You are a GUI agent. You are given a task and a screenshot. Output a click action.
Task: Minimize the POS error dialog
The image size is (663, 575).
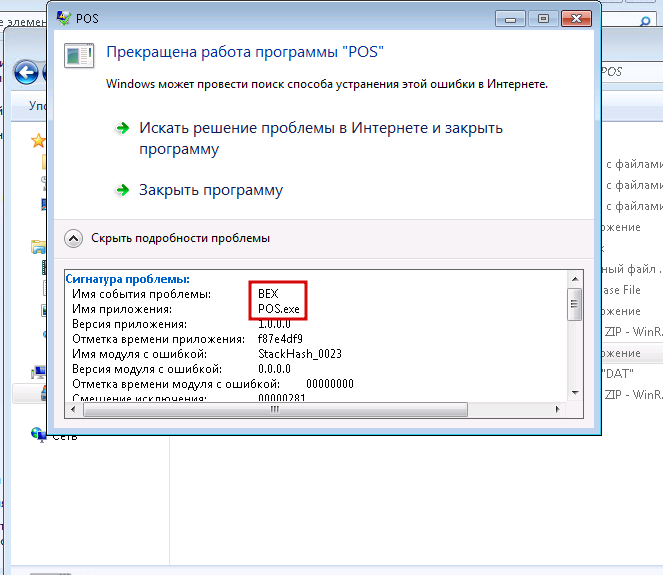510,19
